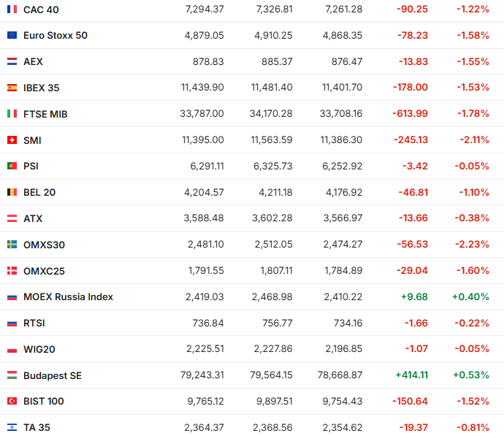The width and height of the screenshot is (504, 436).
Task: Click the Hungary flag icon beside Budapest SE
Action: [x=12, y=375]
